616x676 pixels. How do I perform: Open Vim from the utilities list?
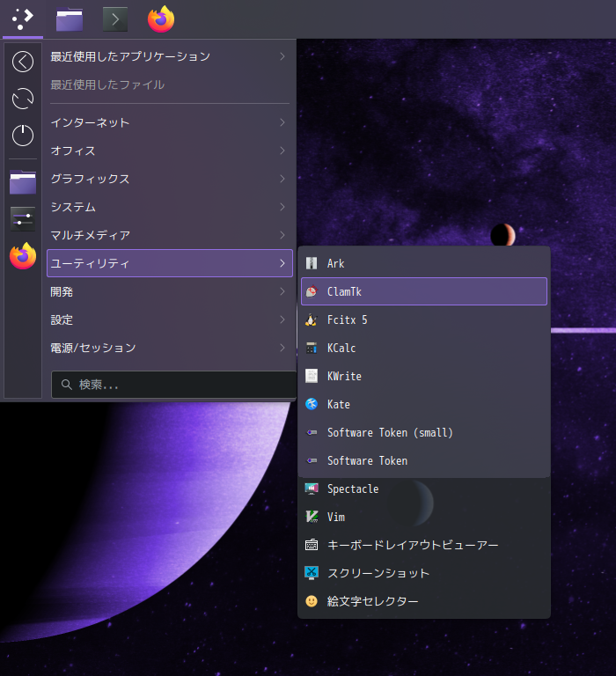424,517
